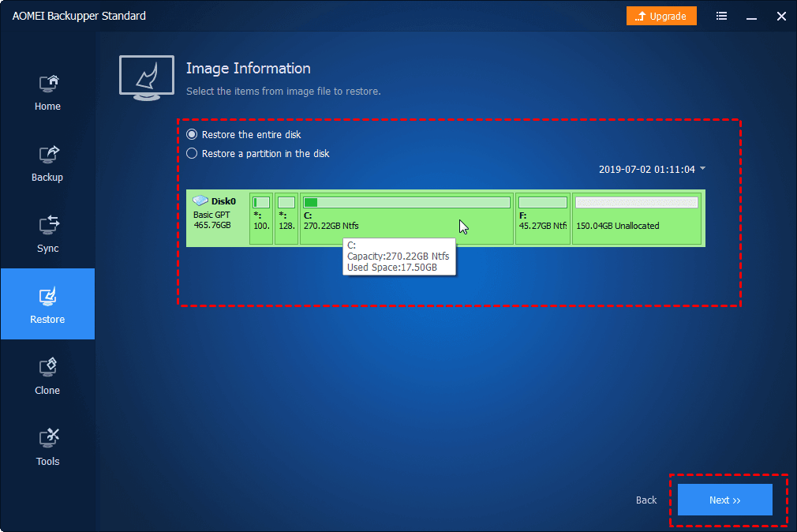Click the F: partition usage bar
The height and width of the screenshot is (532, 797).
coord(543,202)
